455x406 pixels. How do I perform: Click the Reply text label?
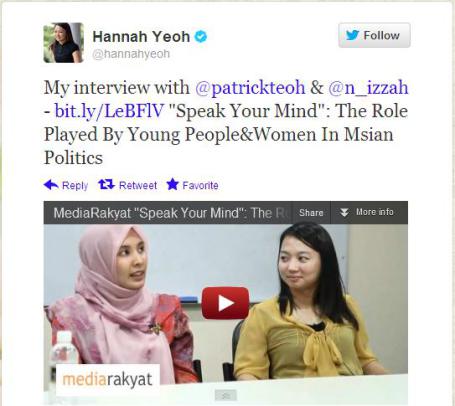(75, 185)
